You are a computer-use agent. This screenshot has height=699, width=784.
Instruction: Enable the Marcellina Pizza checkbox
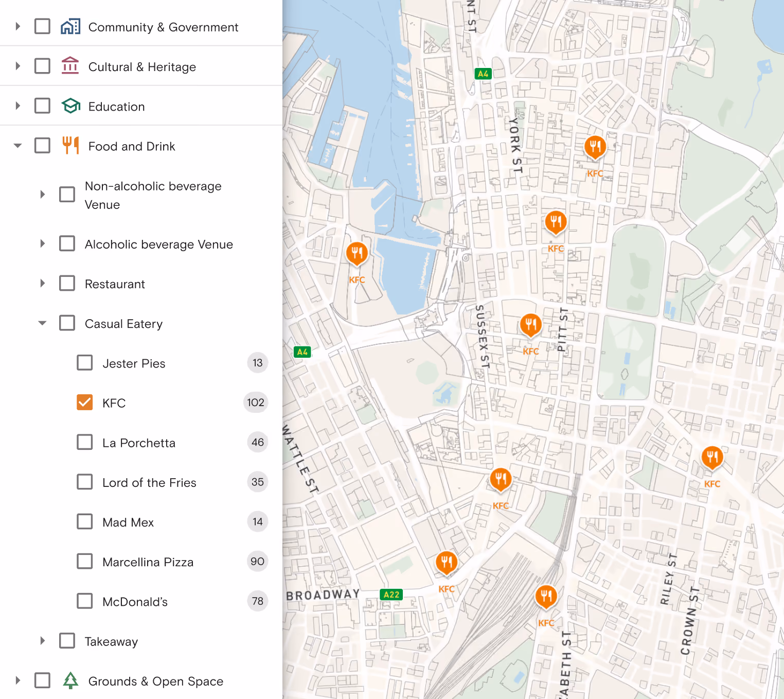85,562
